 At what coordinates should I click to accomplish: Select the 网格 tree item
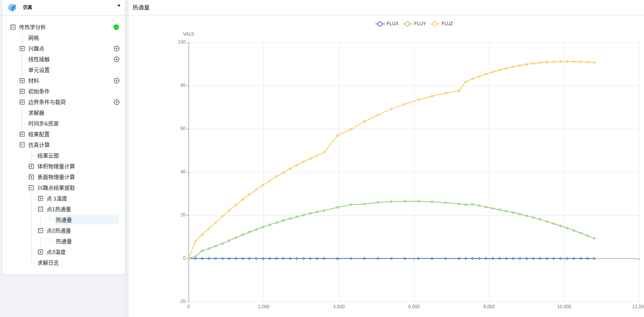(x=34, y=38)
